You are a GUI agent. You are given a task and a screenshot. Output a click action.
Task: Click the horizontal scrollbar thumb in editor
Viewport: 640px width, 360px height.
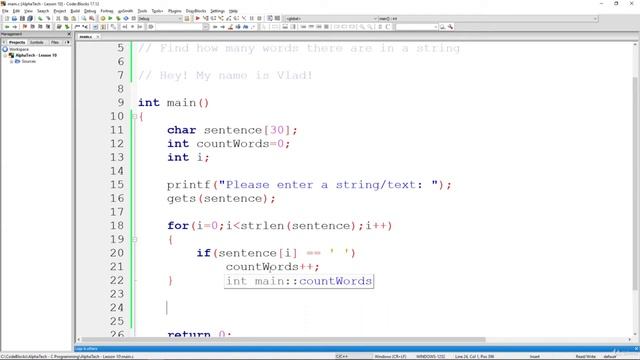point(283,340)
